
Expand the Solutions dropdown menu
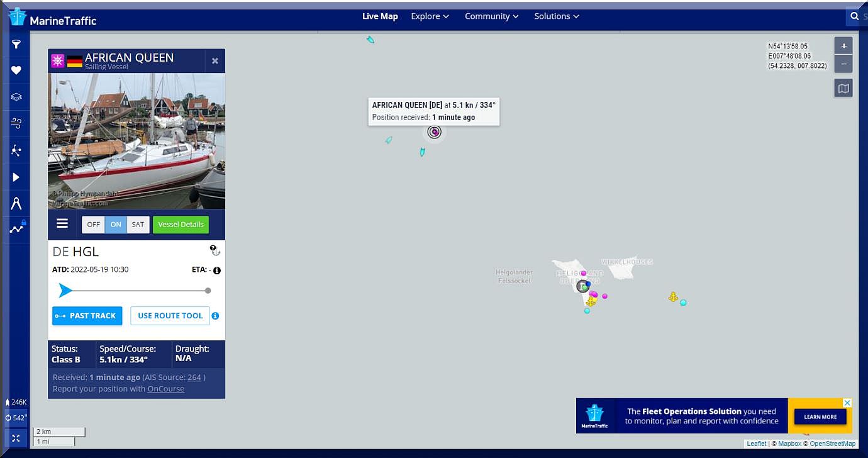pyautogui.click(x=556, y=16)
